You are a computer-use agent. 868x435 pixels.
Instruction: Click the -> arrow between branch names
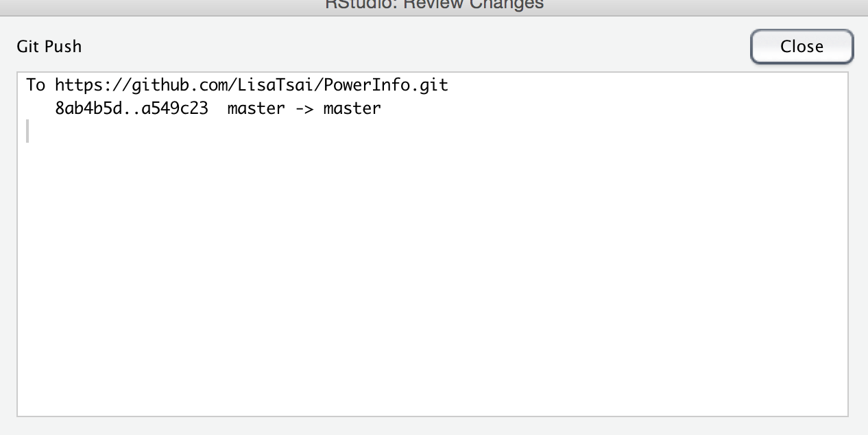[x=304, y=108]
